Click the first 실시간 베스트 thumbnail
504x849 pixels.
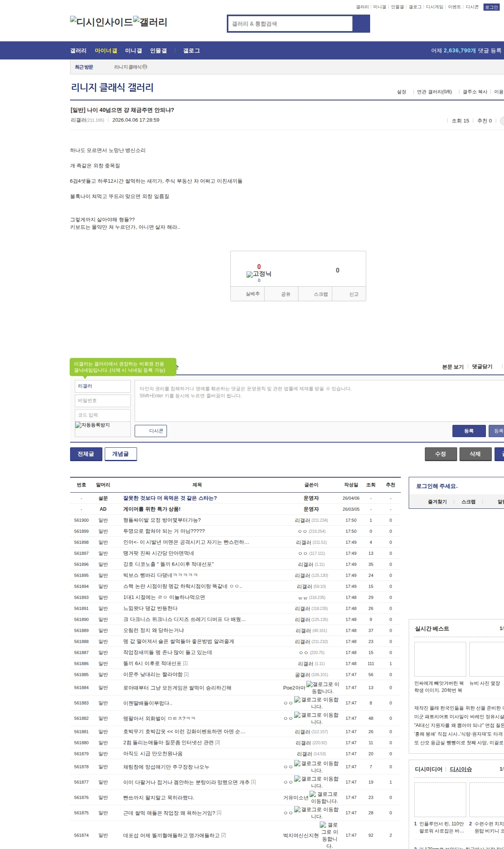point(440,659)
